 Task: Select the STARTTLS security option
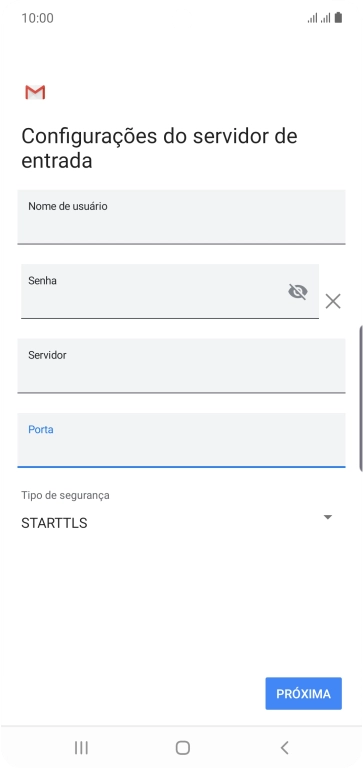[x=54, y=523]
